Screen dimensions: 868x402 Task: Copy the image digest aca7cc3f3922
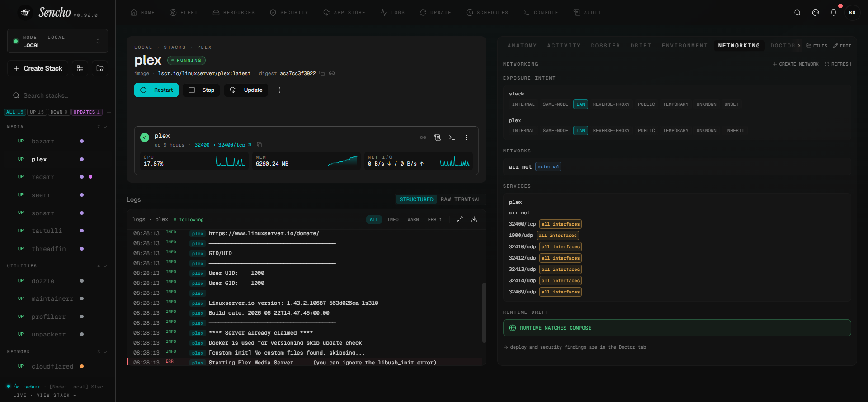[x=322, y=73]
